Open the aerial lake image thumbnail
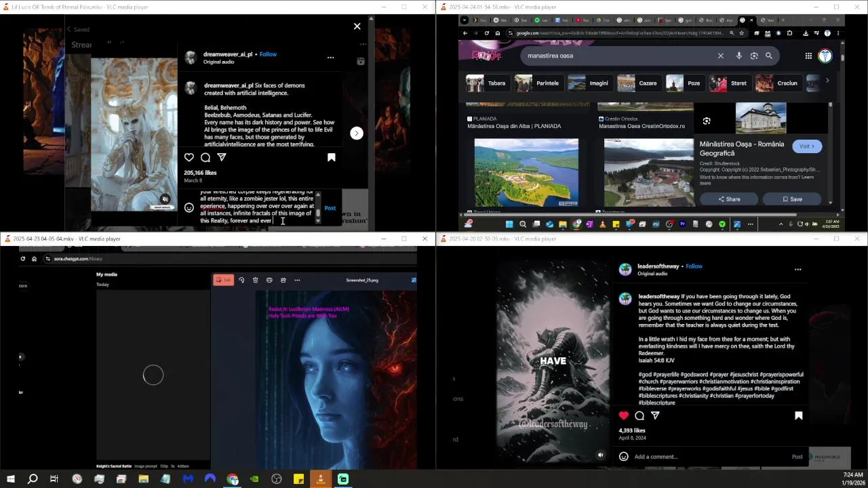The height and width of the screenshot is (488, 868). tap(526, 172)
